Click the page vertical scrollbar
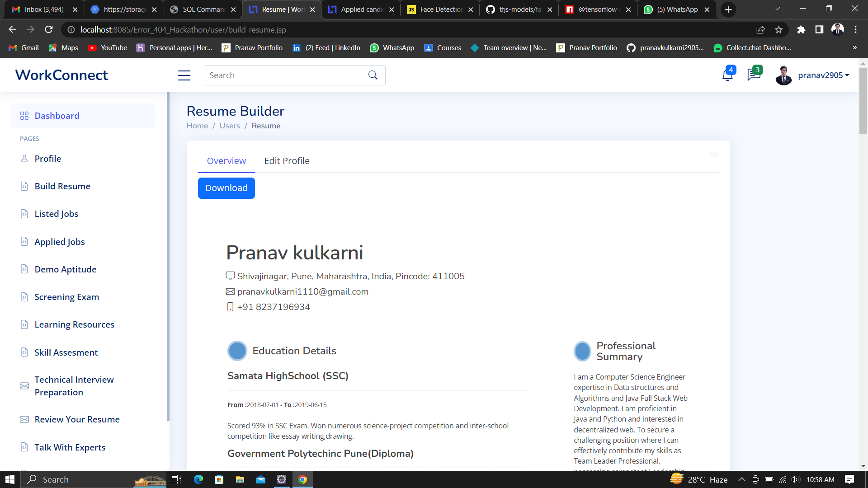The width and height of the screenshot is (868, 488). tap(863, 101)
